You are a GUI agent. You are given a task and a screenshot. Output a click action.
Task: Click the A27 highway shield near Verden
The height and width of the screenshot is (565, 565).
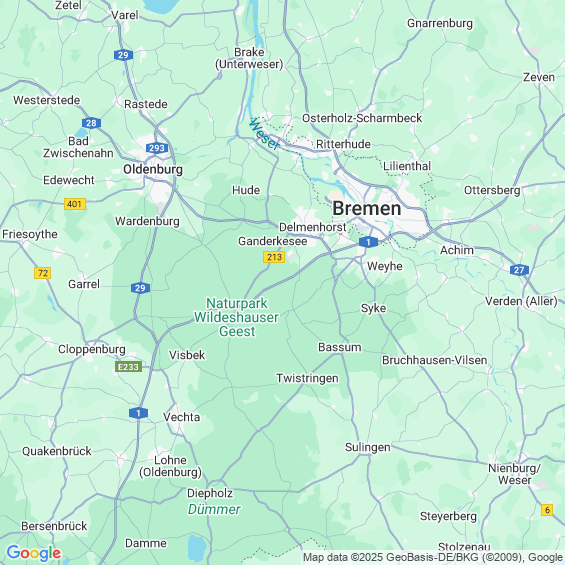[519, 270]
